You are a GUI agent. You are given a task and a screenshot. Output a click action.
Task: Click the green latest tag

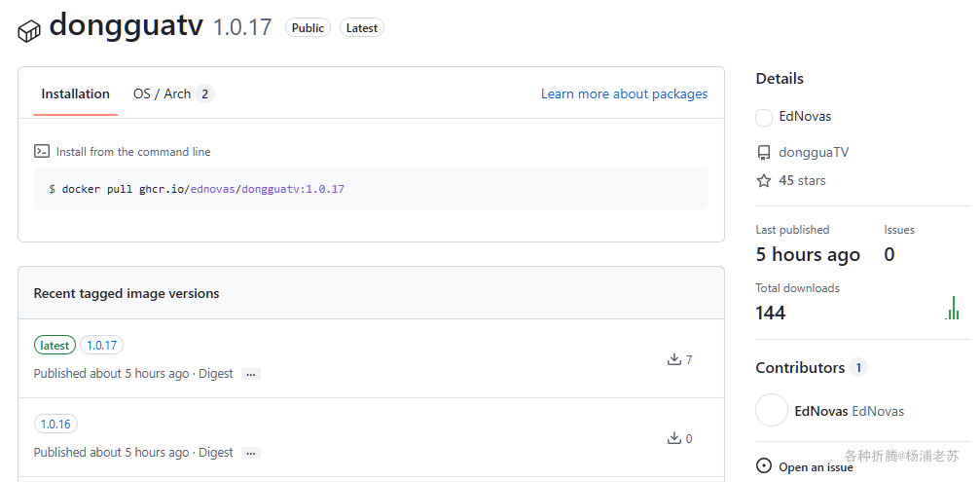click(54, 345)
